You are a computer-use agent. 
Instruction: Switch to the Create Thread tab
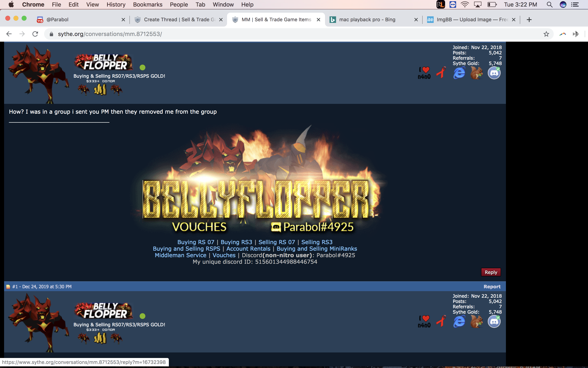coord(179,19)
